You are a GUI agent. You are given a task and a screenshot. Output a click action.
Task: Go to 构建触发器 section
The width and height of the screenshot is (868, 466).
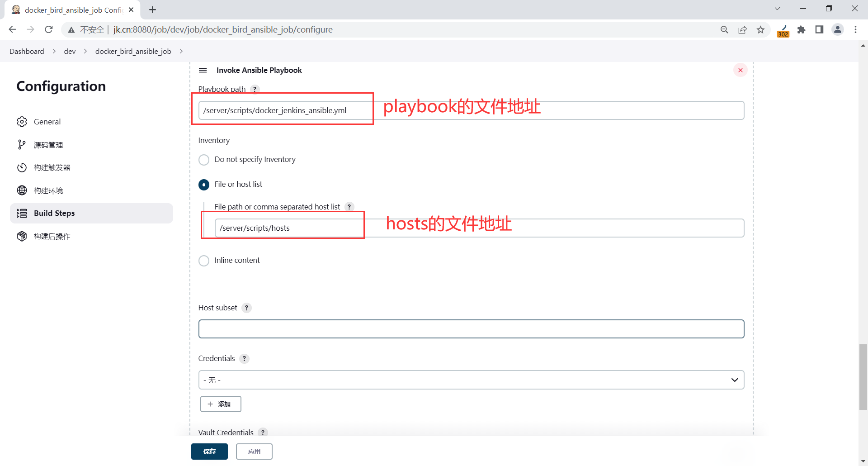tap(91, 167)
